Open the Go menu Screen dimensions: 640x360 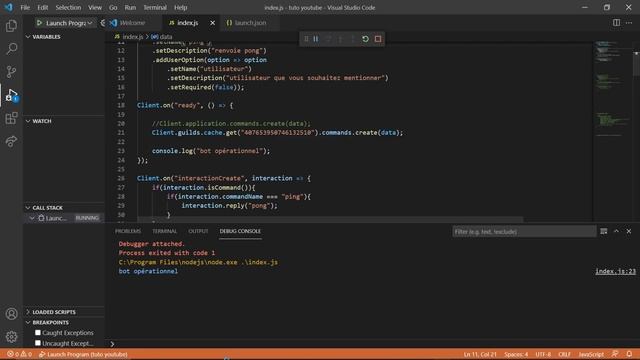[113, 7]
